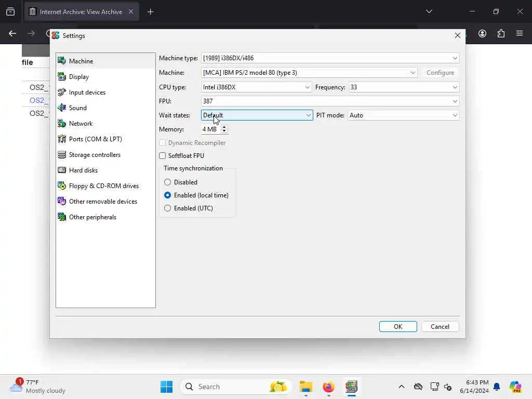Click OK to save settings

[398, 326]
